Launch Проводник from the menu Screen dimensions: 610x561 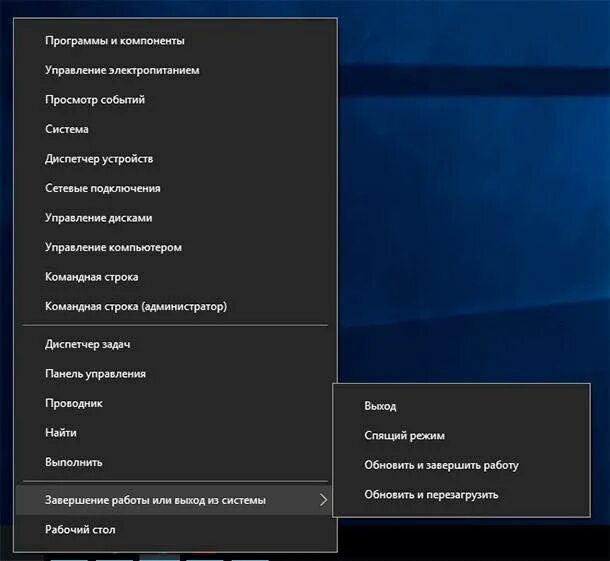pyautogui.click(x=175, y=404)
